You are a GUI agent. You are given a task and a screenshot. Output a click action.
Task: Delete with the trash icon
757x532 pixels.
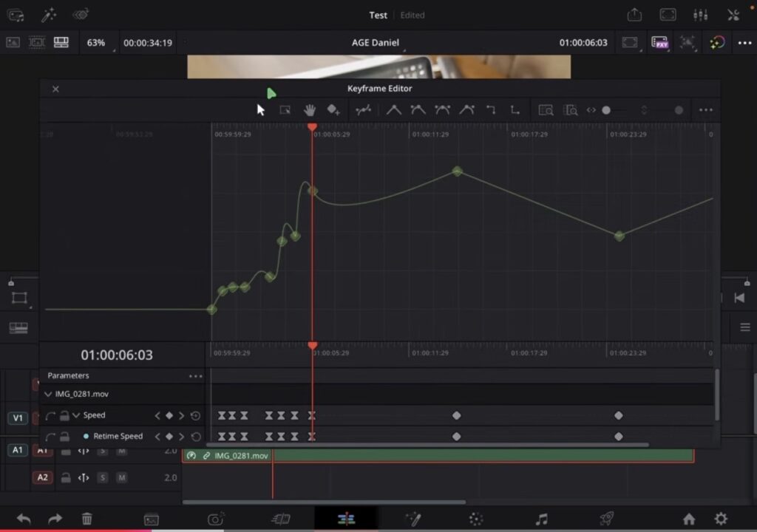[x=87, y=519]
